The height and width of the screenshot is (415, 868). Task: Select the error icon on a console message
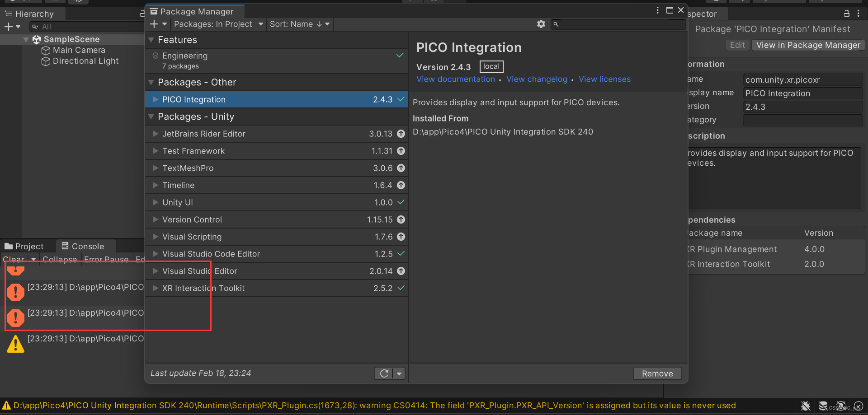pyautogui.click(x=15, y=292)
